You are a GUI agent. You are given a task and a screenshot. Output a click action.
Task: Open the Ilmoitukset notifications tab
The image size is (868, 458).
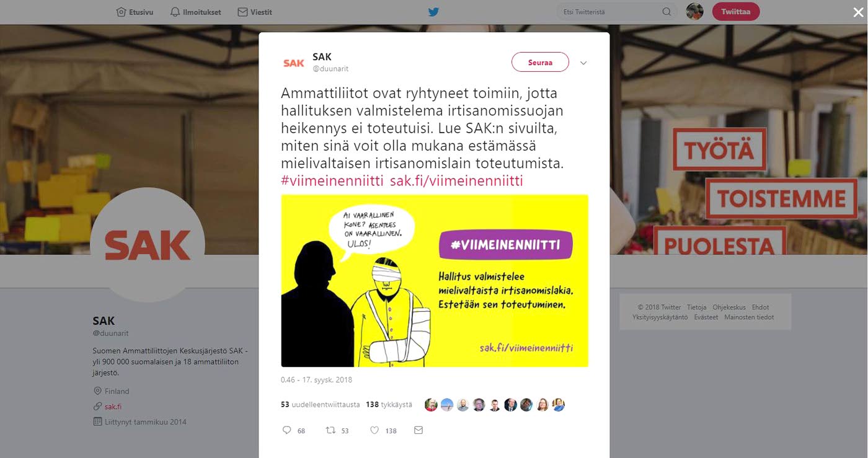(x=195, y=12)
